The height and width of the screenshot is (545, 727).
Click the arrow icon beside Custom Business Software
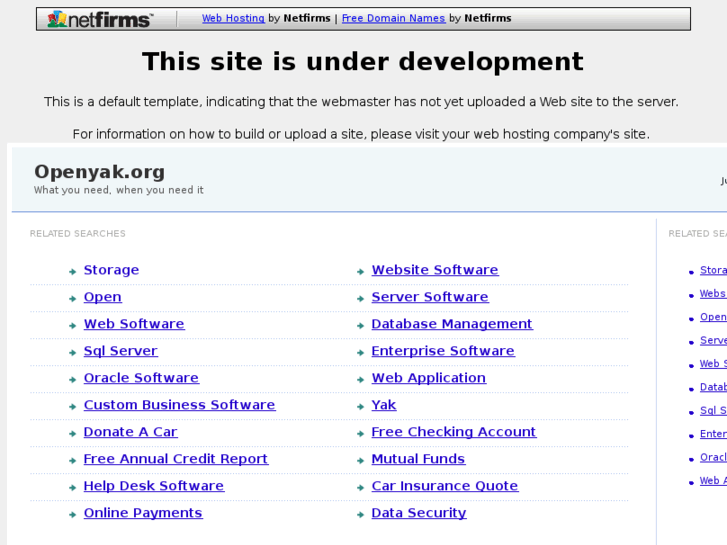coord(72,406)
